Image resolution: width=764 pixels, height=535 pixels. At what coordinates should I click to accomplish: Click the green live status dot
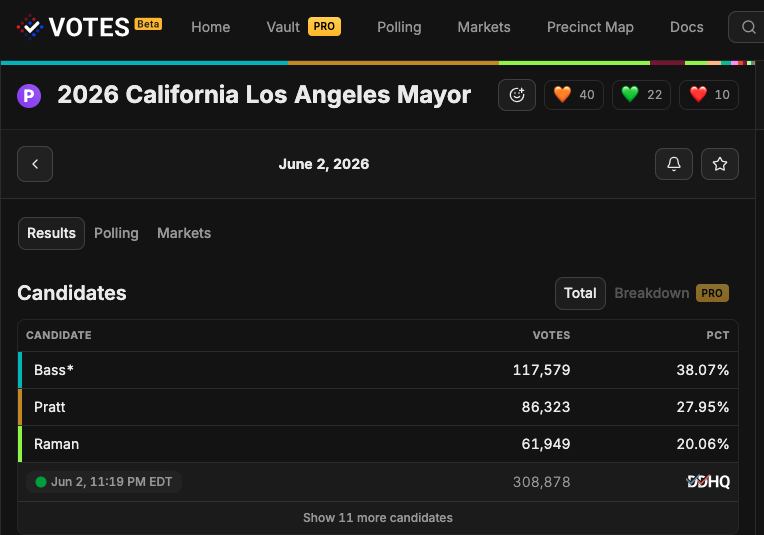pyautogui.click(x=41, y=482)
